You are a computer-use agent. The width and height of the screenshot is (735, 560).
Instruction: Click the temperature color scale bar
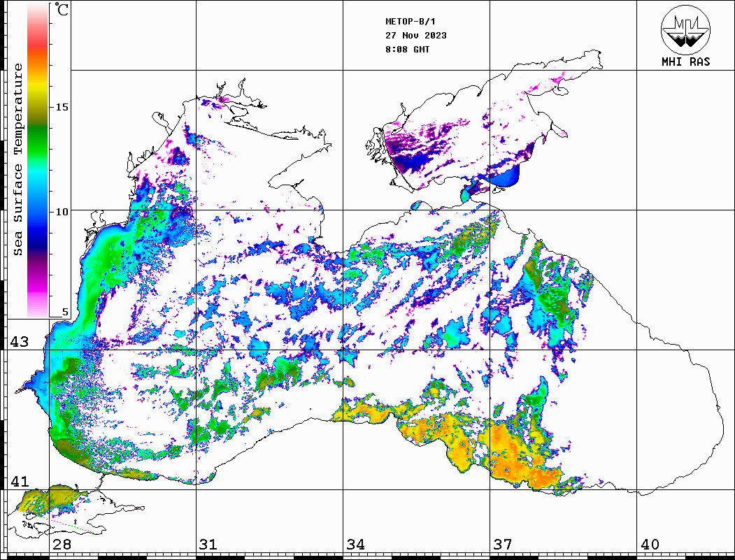pos(38,160)
